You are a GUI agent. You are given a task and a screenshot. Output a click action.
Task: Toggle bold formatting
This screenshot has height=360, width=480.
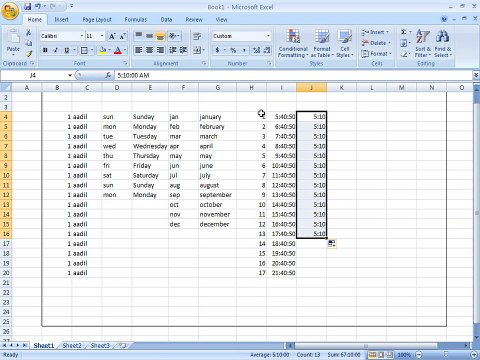tap(45, 50)
